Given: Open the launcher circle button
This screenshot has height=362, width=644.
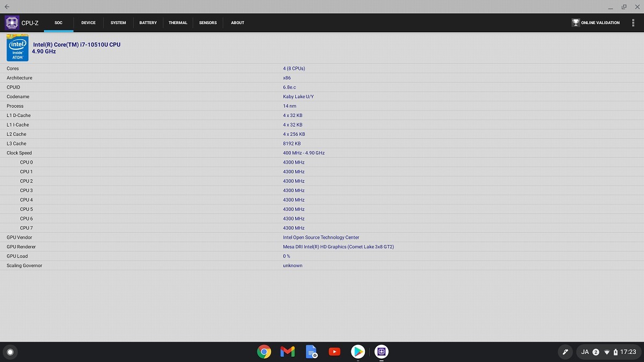Looking at the screenshot, I should pyautogui.click(x=10, y=352).
